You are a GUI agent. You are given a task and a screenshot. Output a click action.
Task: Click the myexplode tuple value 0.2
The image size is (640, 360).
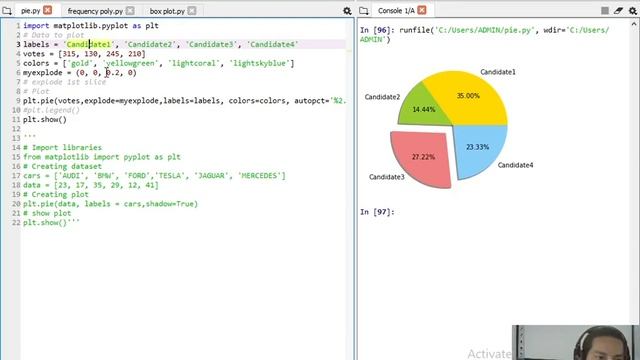click(x=113, y=73)
